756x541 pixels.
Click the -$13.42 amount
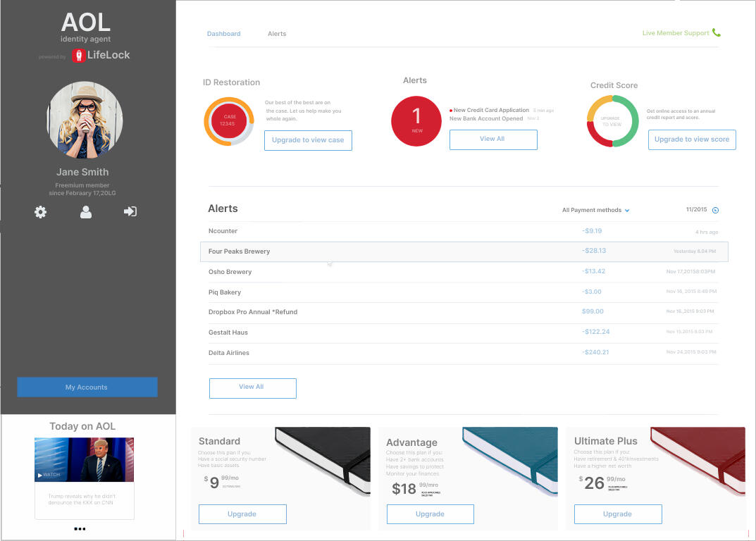[x=593, y=271]
